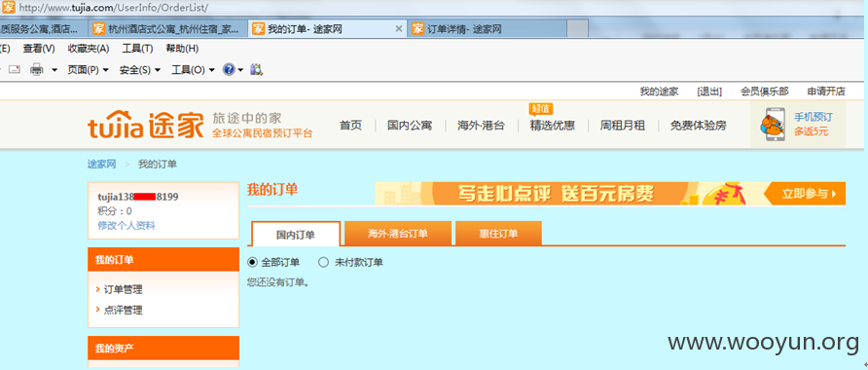Switch to the 海外·港台订单 tab
868x370 pixels.
pyautogui.click(x=398, y=234)
